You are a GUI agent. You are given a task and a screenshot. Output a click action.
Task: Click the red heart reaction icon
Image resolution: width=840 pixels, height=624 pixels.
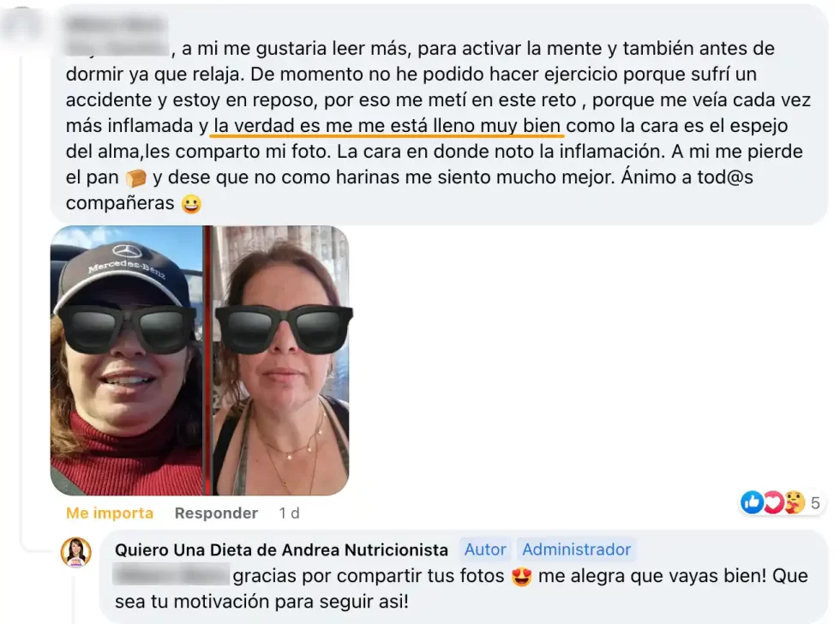pyautogui.click(x=773, y=502)
